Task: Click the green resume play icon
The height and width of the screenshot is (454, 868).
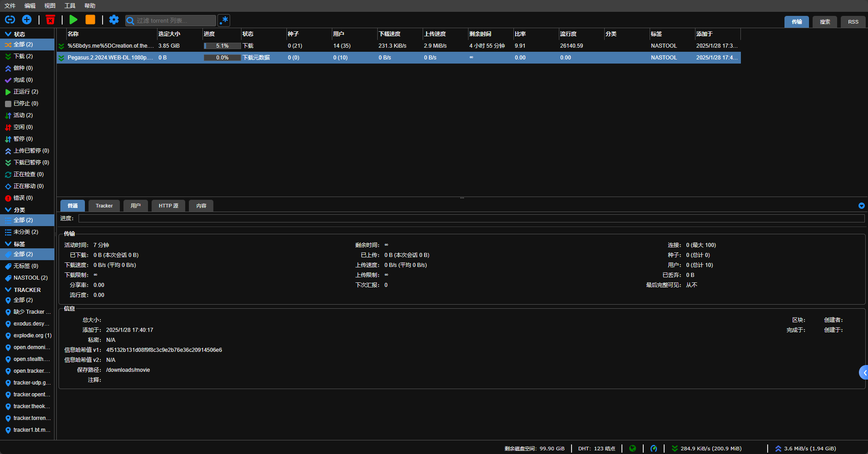Action: (x=74, y=20)
